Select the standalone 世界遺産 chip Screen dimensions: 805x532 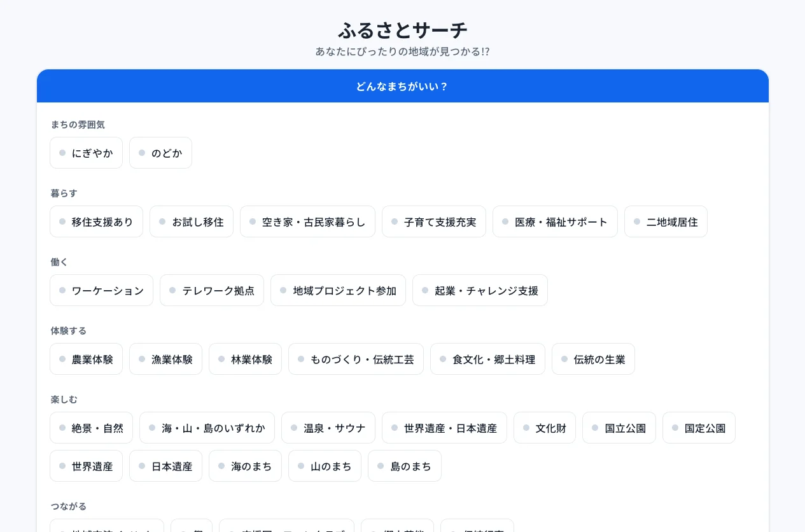pyautogui.click(x=86, y=466)
